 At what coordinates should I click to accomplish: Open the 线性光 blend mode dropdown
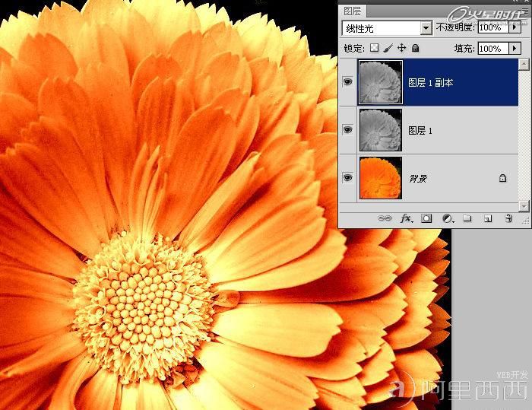426,28
